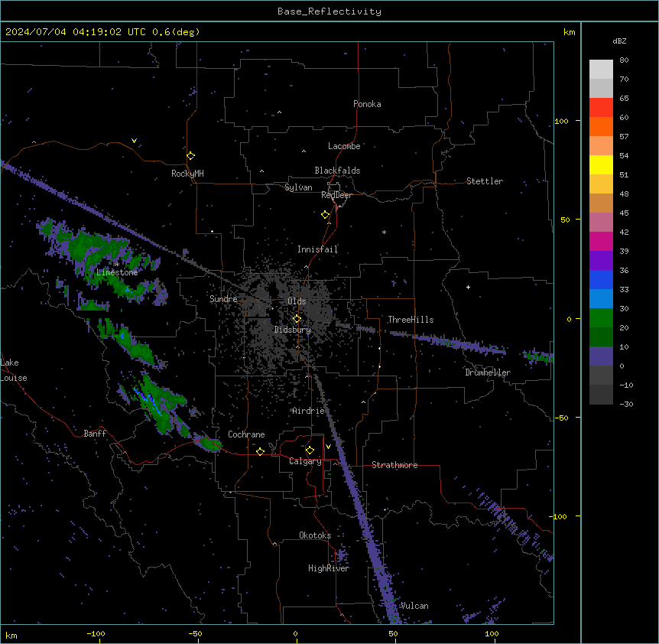Click the 0 tick on the bottom axis
Screen dimensions: 659x644
point(295,633)
